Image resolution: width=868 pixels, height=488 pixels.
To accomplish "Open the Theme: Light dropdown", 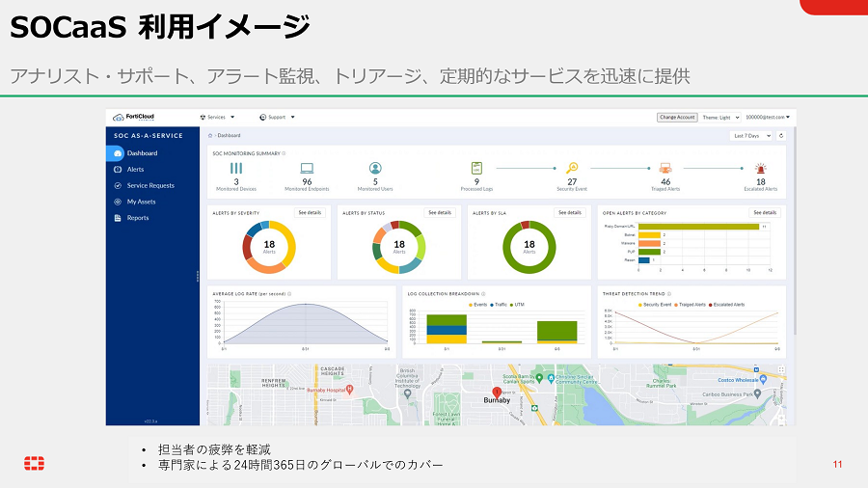I will click(x=720, y=117).
